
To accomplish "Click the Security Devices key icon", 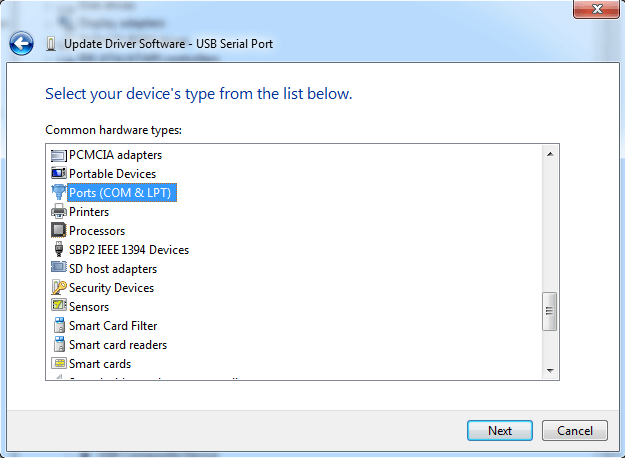I will tap(58, 288).
